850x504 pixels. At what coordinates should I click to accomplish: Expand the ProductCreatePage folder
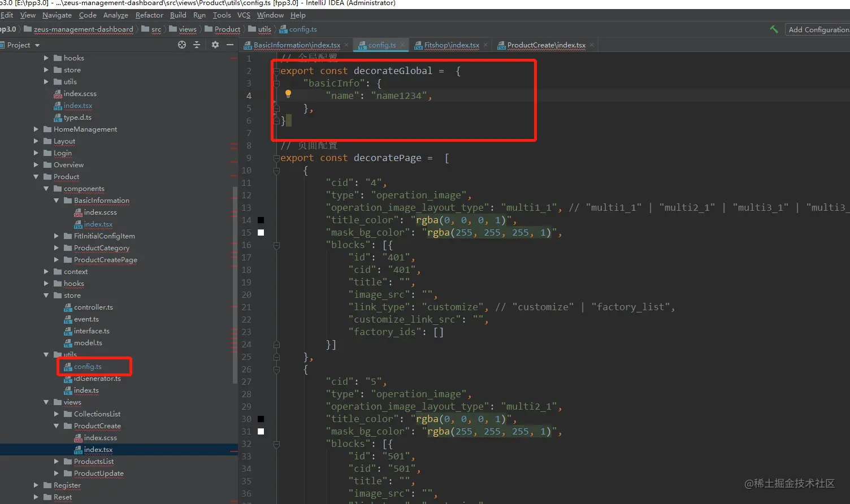(x=57, y=260)
